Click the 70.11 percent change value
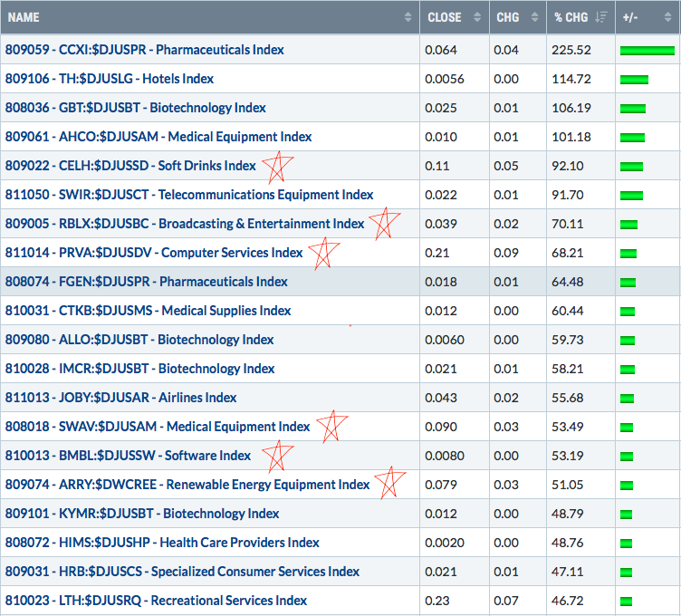Viewport: 681px width, 616px height. tap(568, 224)
